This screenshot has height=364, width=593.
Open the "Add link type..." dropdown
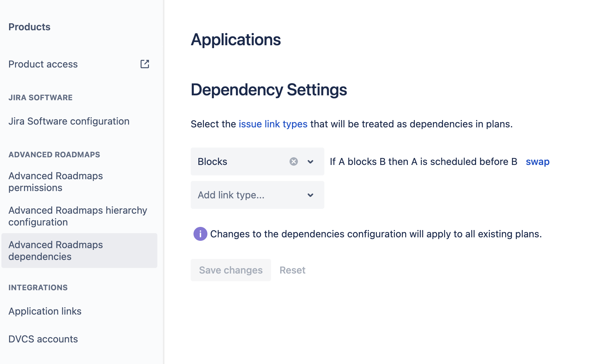coord(257,195)
